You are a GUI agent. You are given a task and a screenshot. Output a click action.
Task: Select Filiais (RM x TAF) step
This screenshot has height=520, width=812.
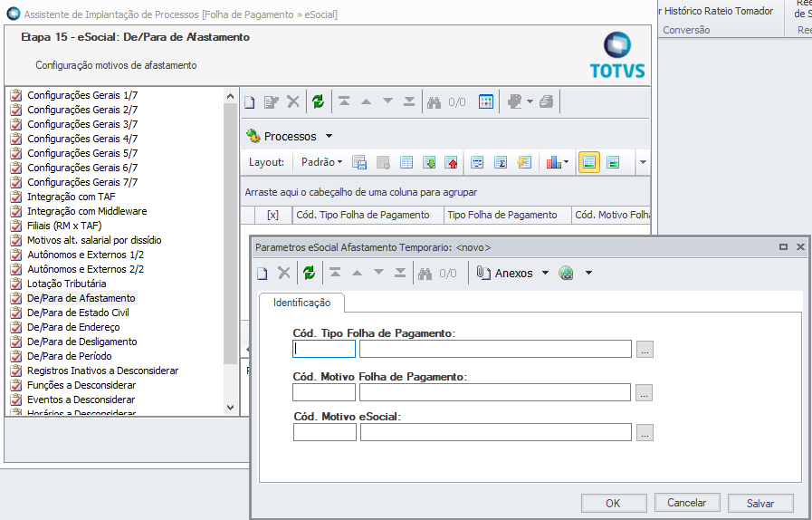[64, 226]
